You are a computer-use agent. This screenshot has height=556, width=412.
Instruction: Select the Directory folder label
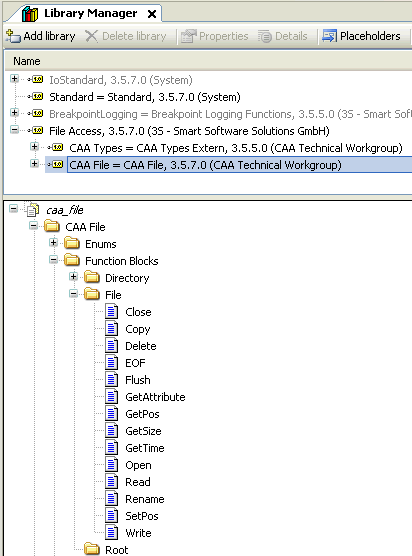[x=127, y=278]
